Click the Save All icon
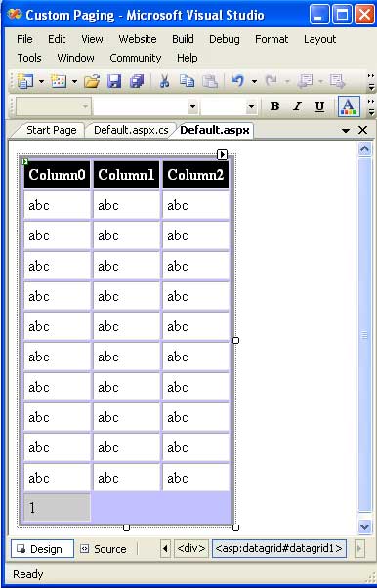 pos(137,81)
